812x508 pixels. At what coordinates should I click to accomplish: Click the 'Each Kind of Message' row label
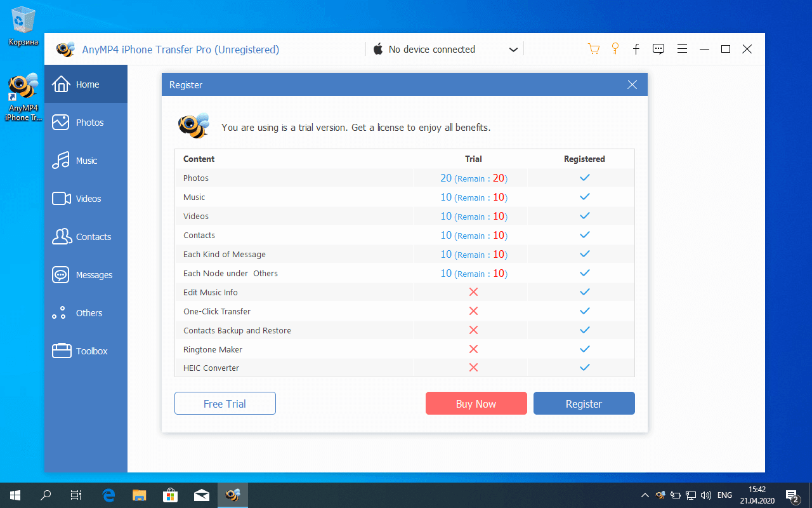(x=225, y=254)
